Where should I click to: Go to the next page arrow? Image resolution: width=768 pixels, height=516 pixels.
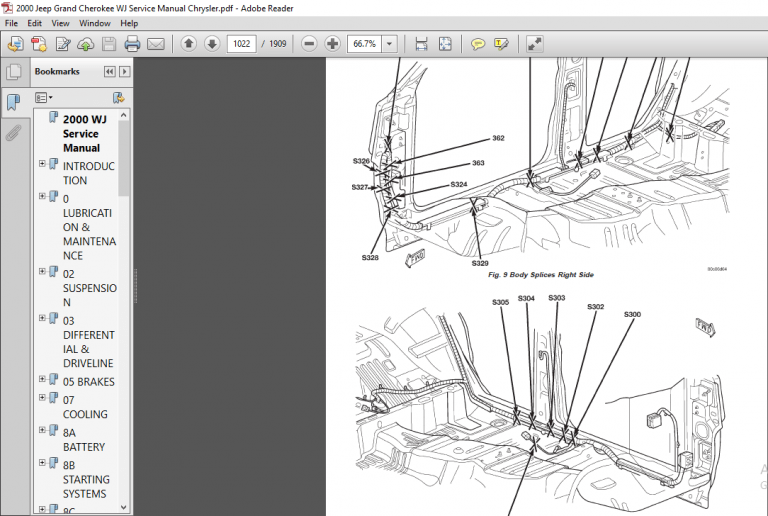click(212, 44)
